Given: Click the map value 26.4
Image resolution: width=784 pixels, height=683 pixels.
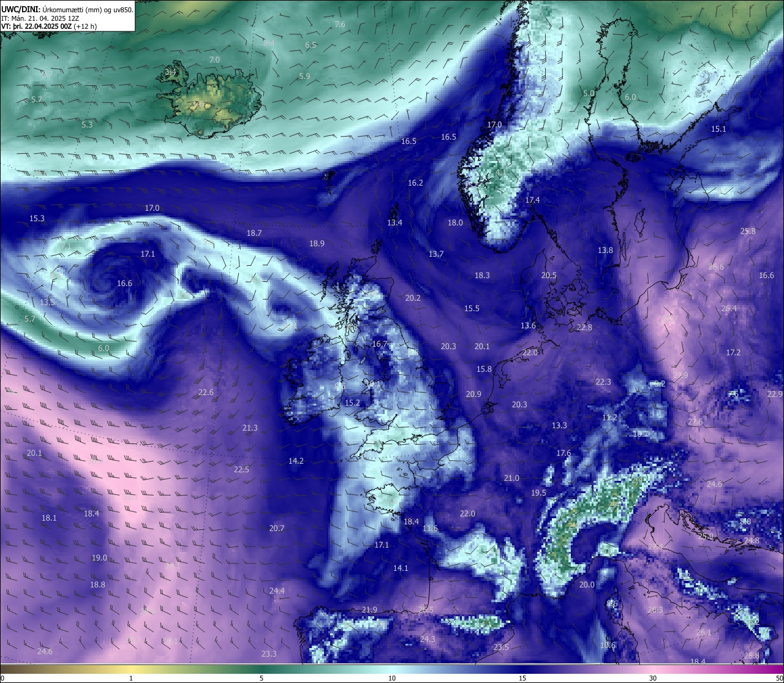Looking at the screenshot, I should (x=729, y=308).
